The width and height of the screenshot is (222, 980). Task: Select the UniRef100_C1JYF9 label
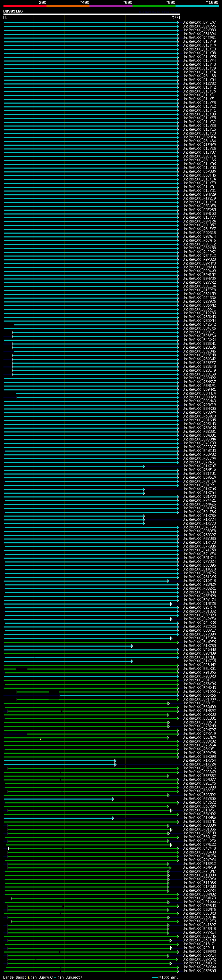point(199,41)
